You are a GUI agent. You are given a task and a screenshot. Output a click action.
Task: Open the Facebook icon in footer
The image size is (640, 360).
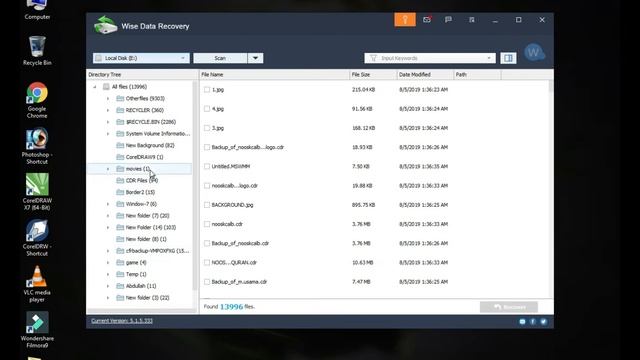click(533, 322)
